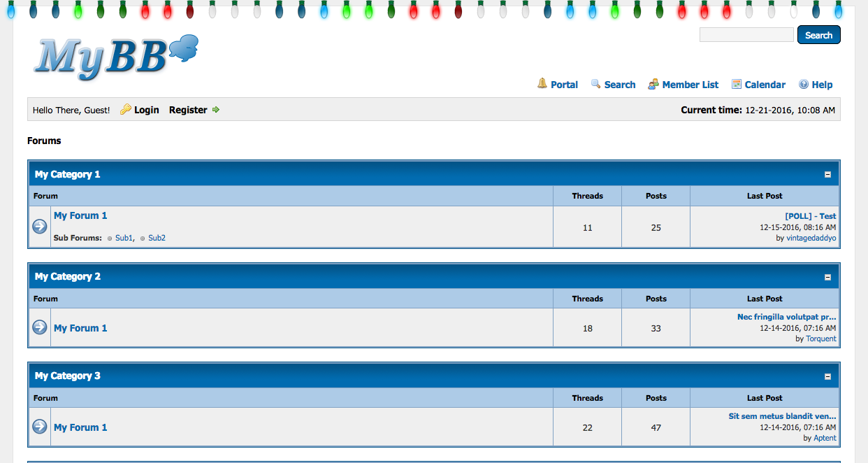Click the thread count 22
This screenshot has width=868, height=463.
[587, 427]
